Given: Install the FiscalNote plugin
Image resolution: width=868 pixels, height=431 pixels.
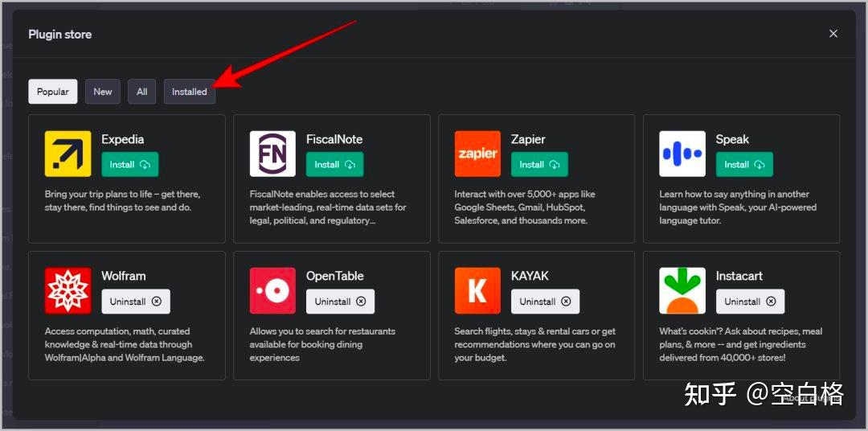Looking at the screenshot, I should coord(335,165).
